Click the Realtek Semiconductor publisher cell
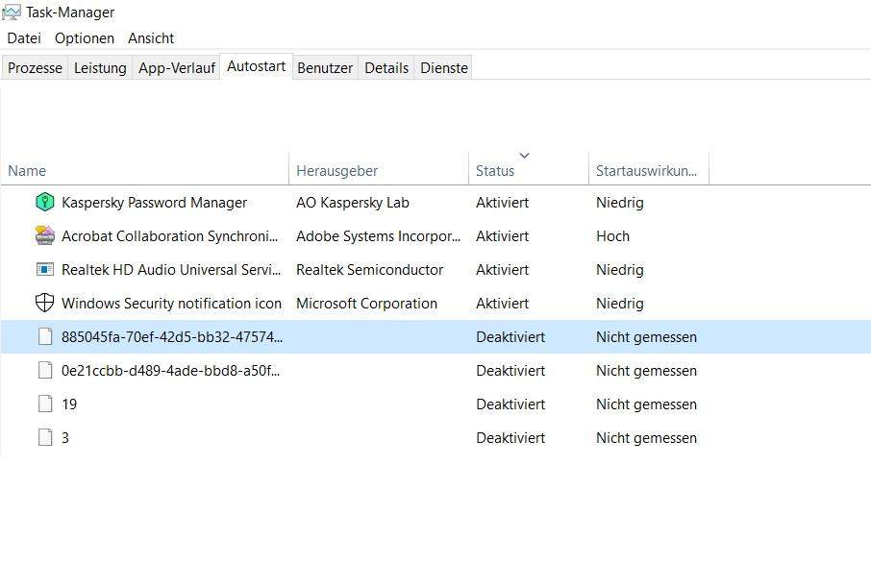871x588 pixels. [x=369, y=269]
